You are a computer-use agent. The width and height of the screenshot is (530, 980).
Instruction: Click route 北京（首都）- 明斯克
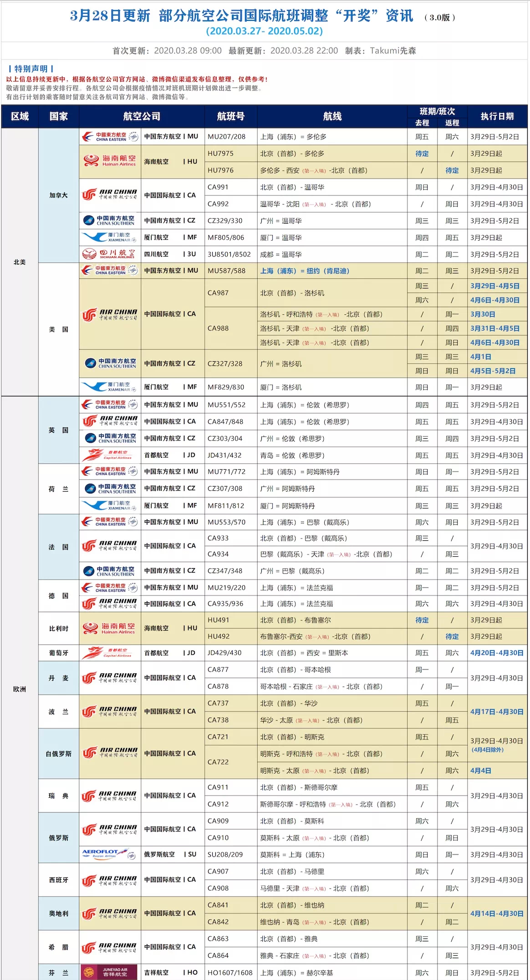[x=292, y=737]
